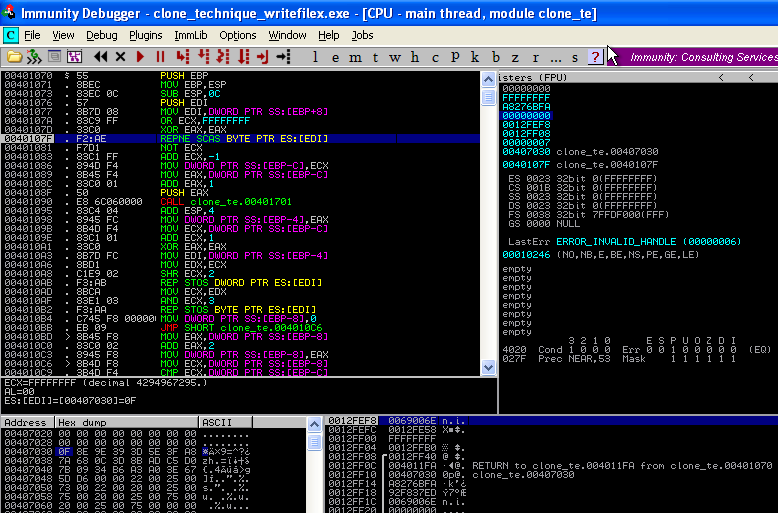Close the debugged program with the X icon
The width and height of the screenshot is (778, 513).
pos(120,57)
